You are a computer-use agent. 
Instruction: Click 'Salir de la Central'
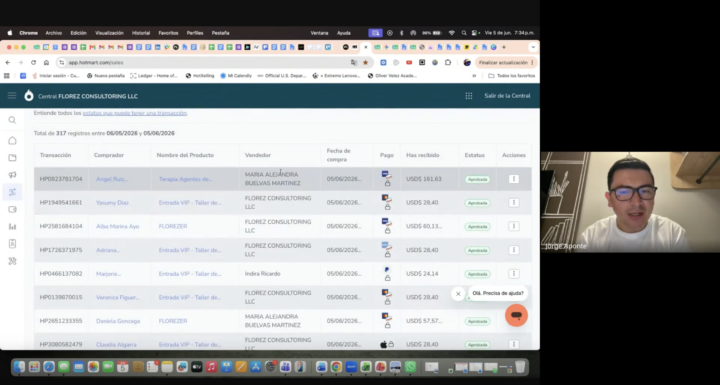click(x=507, y=96)
